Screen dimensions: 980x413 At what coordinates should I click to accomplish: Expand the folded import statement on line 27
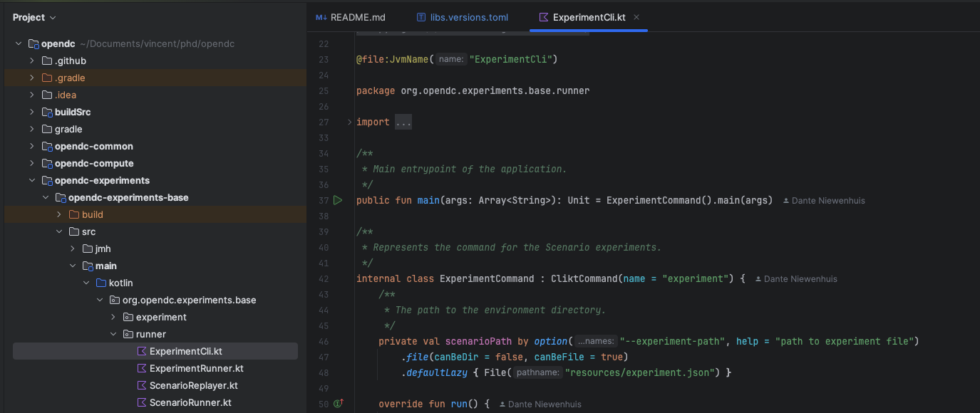coord(403,122)
